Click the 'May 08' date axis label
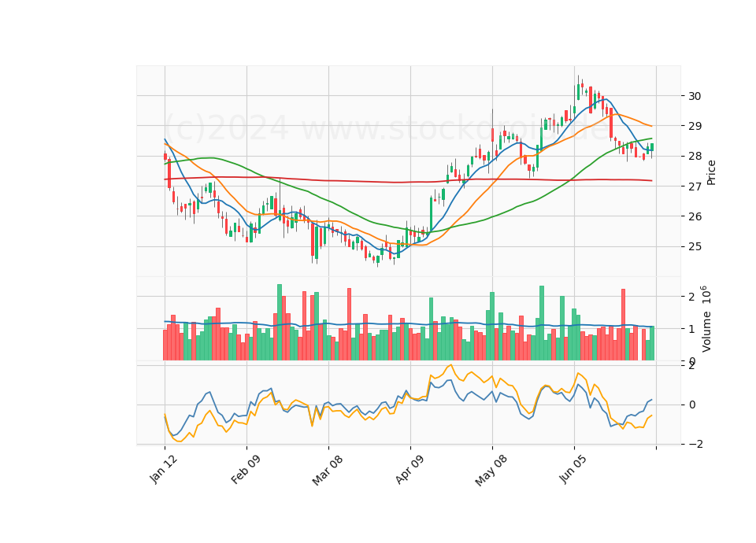The height and width of the screenshot is (543, 756). 491,470
